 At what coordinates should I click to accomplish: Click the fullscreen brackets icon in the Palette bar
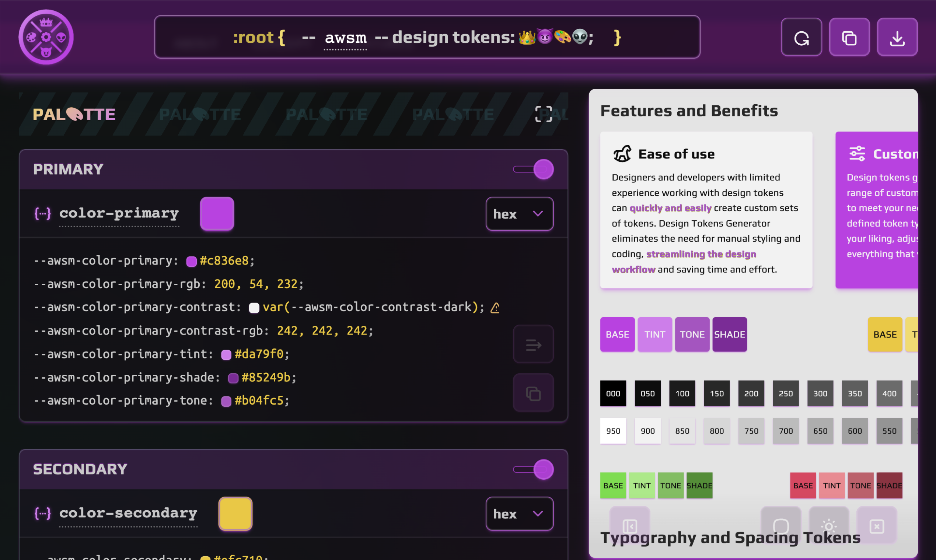coord(544,114)
